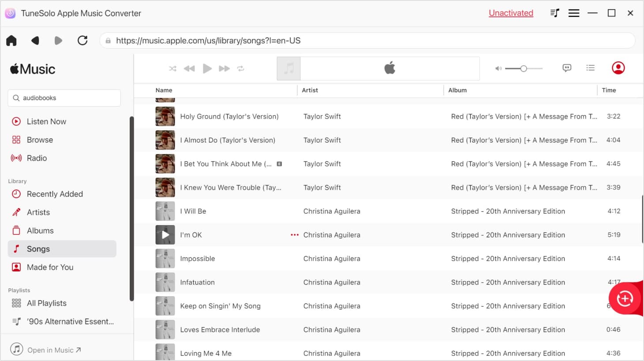Show the Up Next queue list icon
Viewport: 644px width, 361px height.
point(590,68)
